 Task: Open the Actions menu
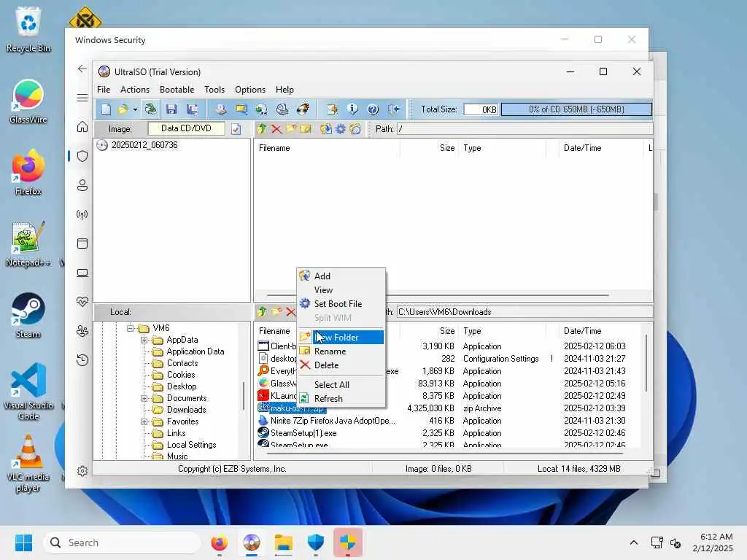point(135,90)
